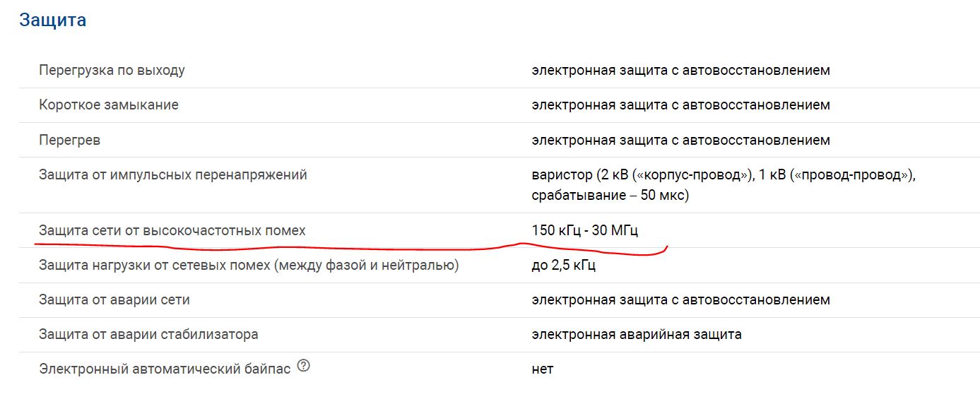The height and width of the screenshot is (404, 980).
Task: Click the электронная аварийная защита value
Action: [637, 334]
